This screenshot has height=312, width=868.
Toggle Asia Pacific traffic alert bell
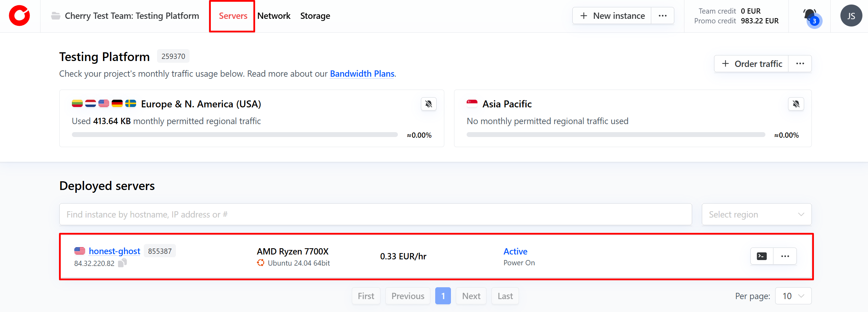tap(796, 104)
